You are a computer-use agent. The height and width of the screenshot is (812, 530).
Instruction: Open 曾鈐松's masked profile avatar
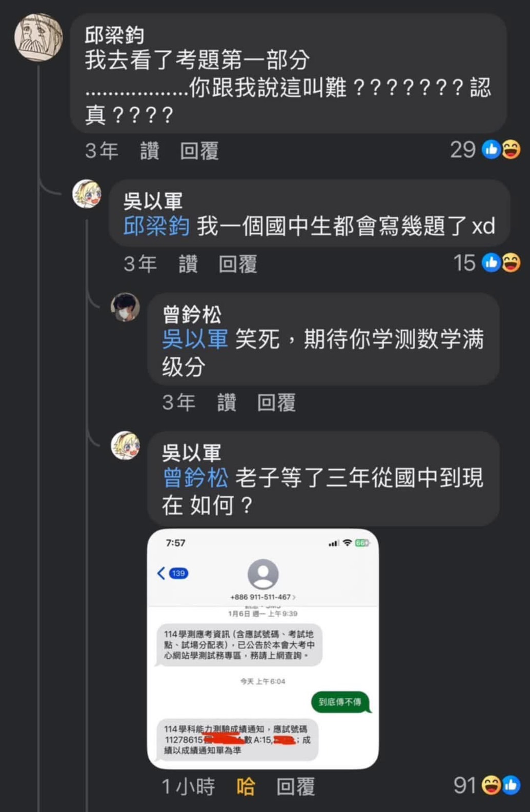[126, 307]
